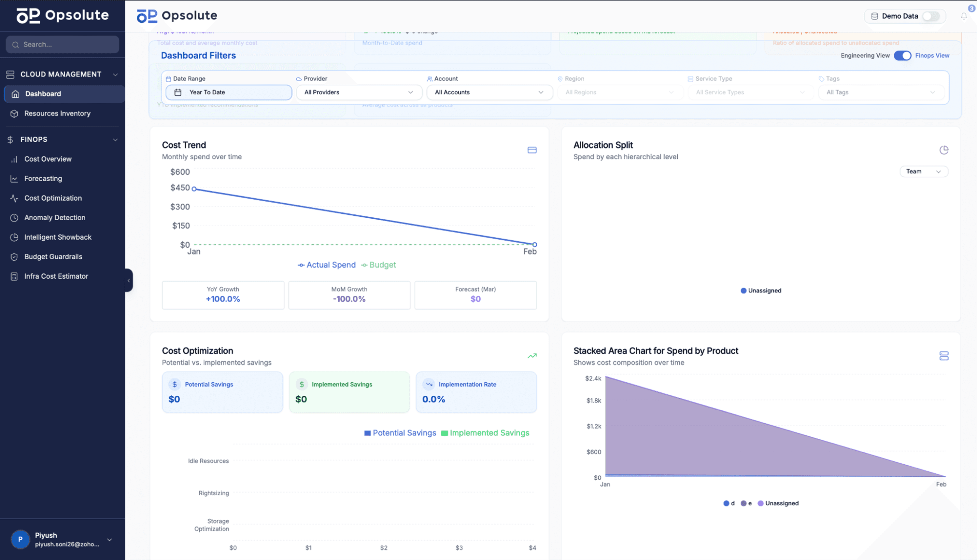Click the Actual Spend legend color marker

click(301, 265)
